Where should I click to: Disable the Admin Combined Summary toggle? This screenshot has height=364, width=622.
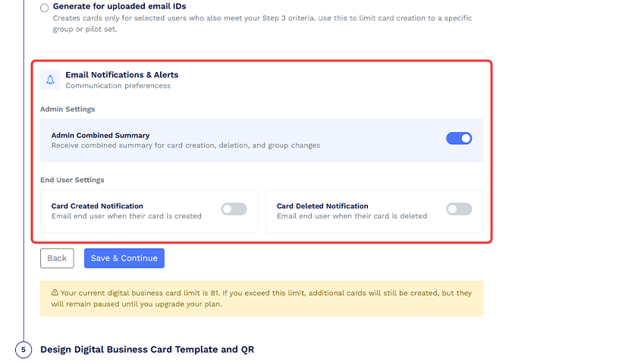tap(459, 138)
